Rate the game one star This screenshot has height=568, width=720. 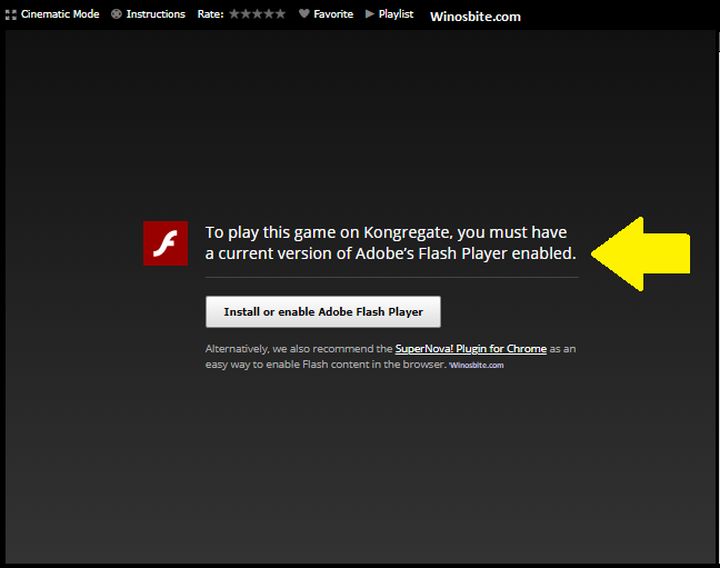click(x=235, y=15)
